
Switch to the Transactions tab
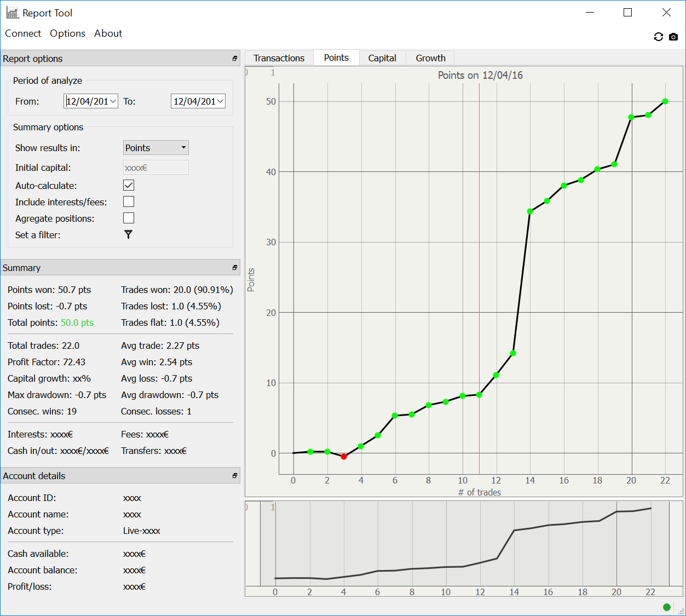[x=279, y=58]
